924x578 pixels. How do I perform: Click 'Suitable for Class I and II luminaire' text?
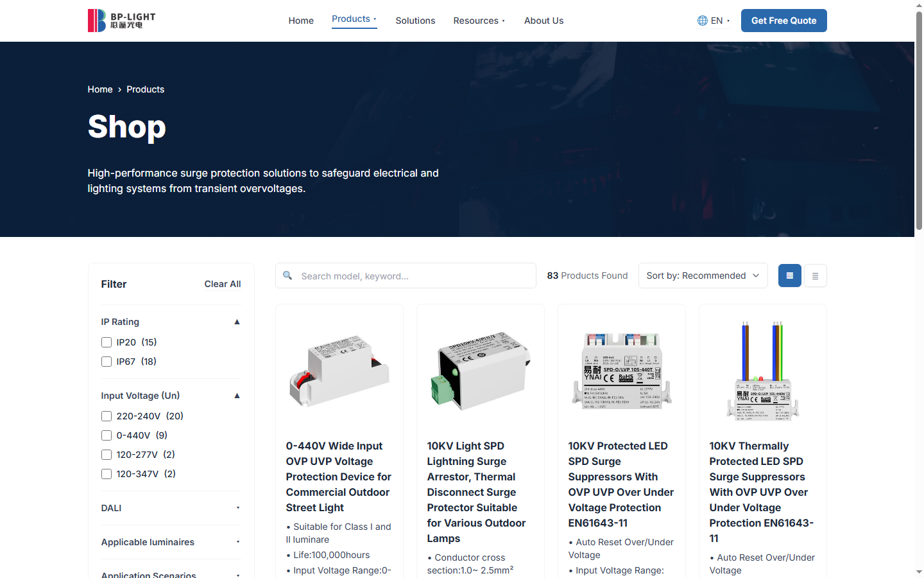(x=339, y=533)
